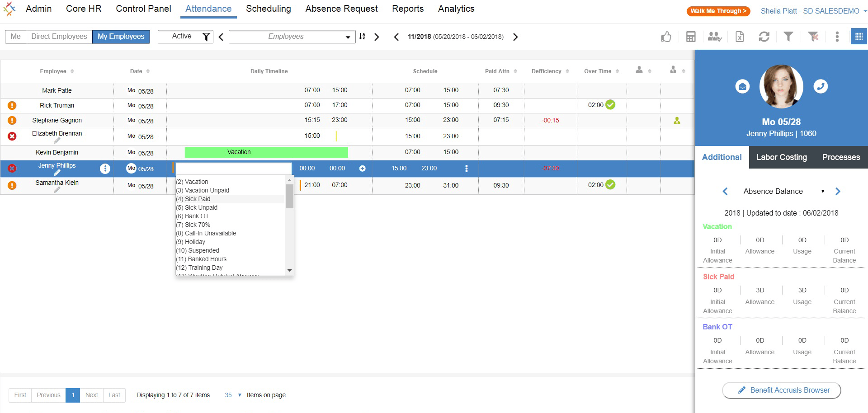Click the phone icon on Jenny Phillips' card
Screen dimensions: 868x413
821,86
